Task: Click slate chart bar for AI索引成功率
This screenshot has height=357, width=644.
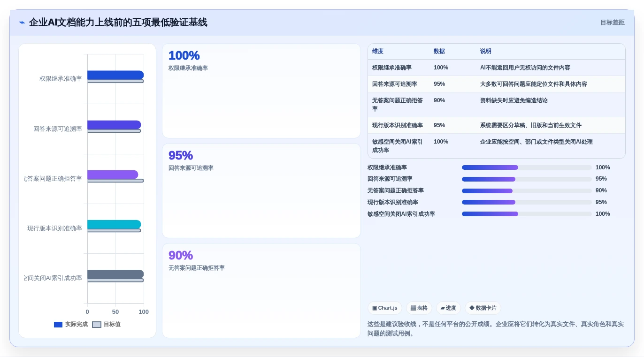Action: 115,274
